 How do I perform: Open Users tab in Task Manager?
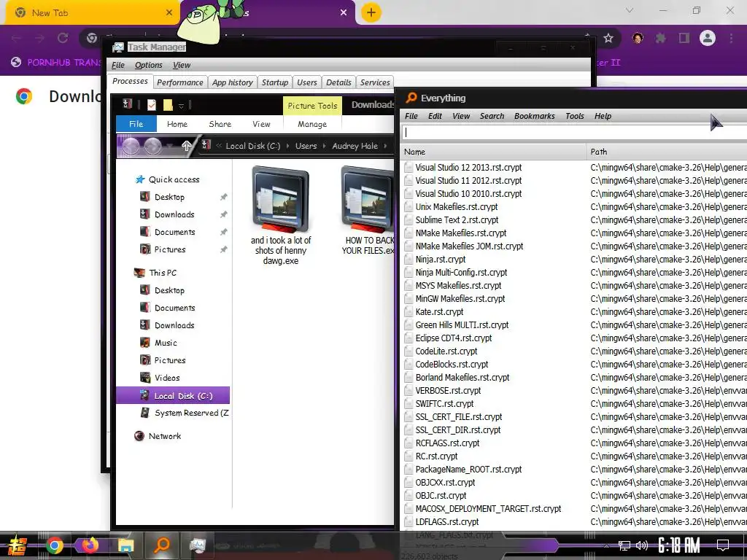tap(307, 82)
